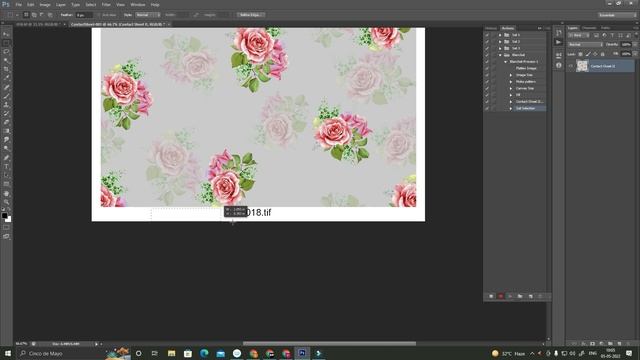Select the Rectangular Marquee tool
This screenshot has width=640, height=360.
pos(6,43)
